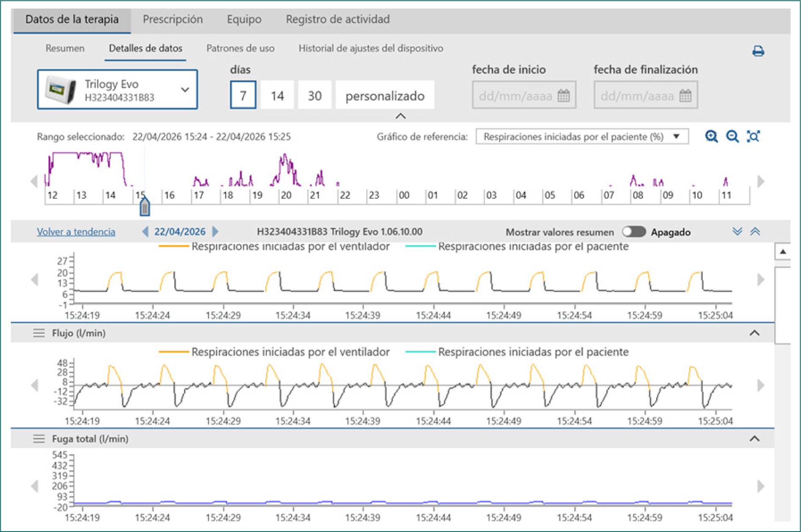The image size is (801, 532).
Task: Grab the Flujo (l/min) panel drag handle
Action: coord(39,333)
